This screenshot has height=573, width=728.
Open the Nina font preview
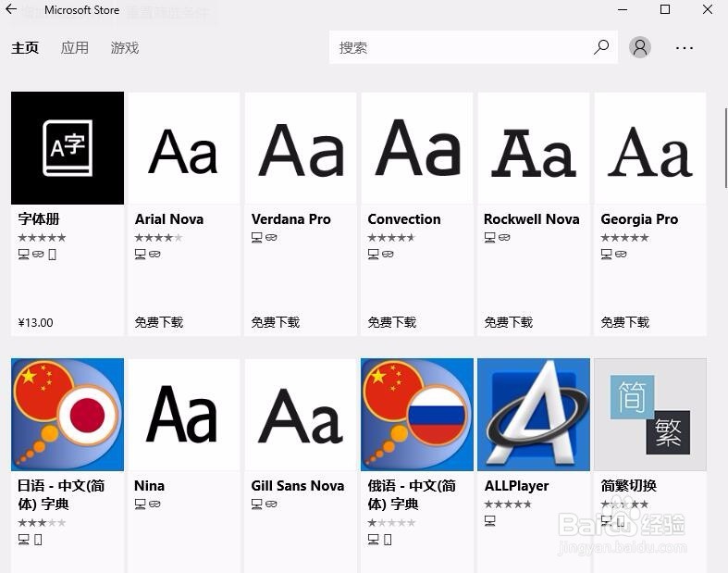184,415
